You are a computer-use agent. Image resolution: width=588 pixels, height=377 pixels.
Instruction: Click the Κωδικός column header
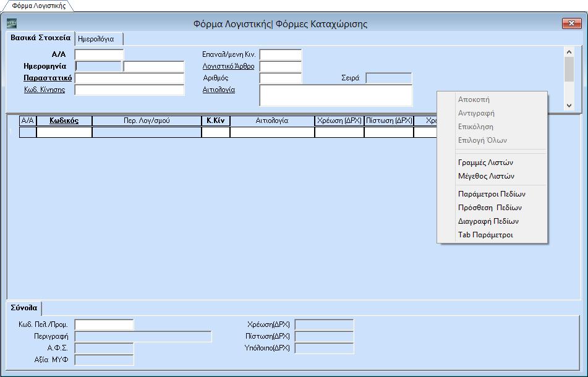coord(64,121)
